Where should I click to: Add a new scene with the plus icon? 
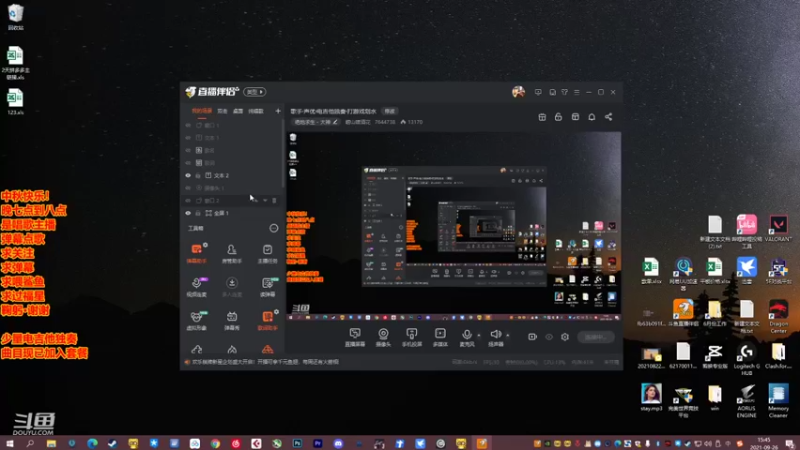pyautogui.click(x=278, y=111)
